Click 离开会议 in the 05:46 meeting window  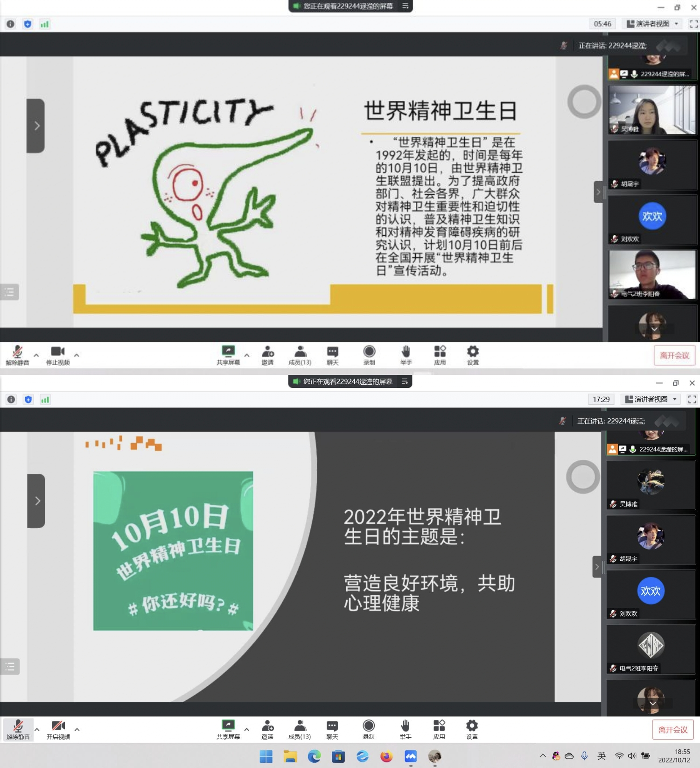click(x=674, y=355)
